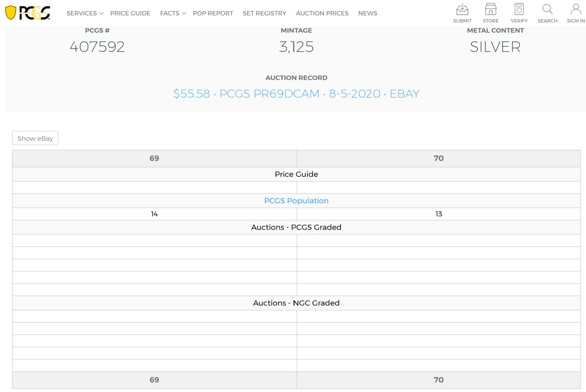Click the Store shop icon
Image resolution: width=586 pixels, height=392 pixels.
(491, 10)
